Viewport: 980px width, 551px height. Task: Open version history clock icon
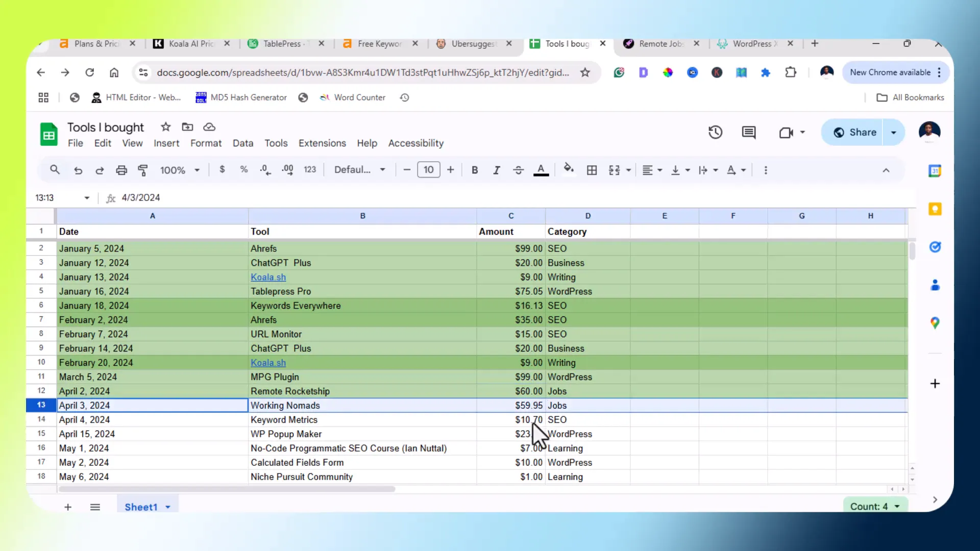coord(715,133)
